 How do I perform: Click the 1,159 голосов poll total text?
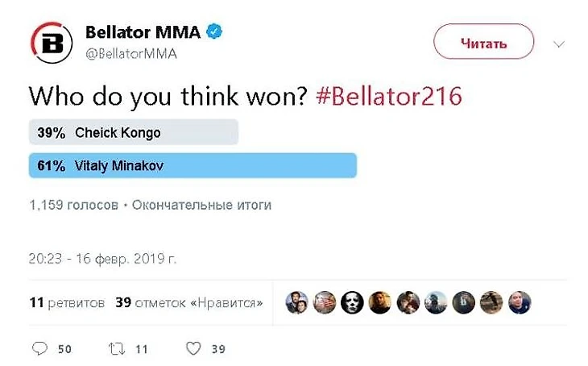(x=73, y=205)
